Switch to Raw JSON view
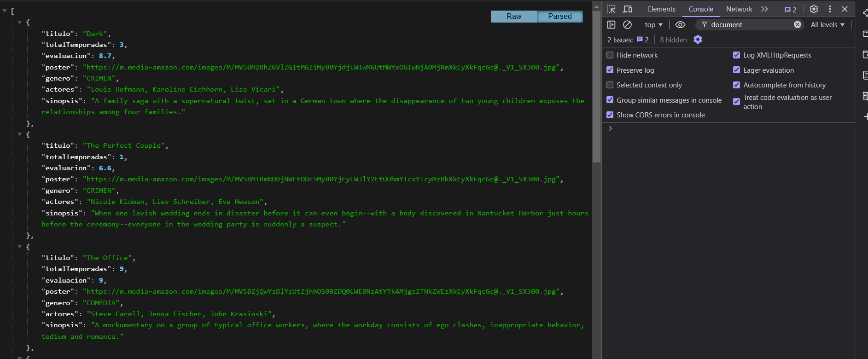868x359 pixels. coord(514,16)
